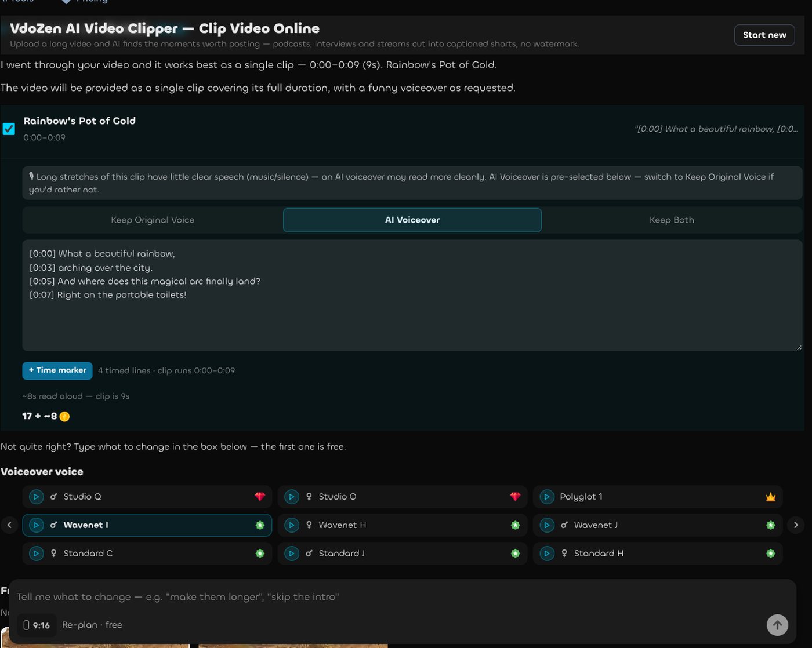Open the 9:16 aspect ratio selector
This screenshot has height=648, width=812.
[37, 625]
